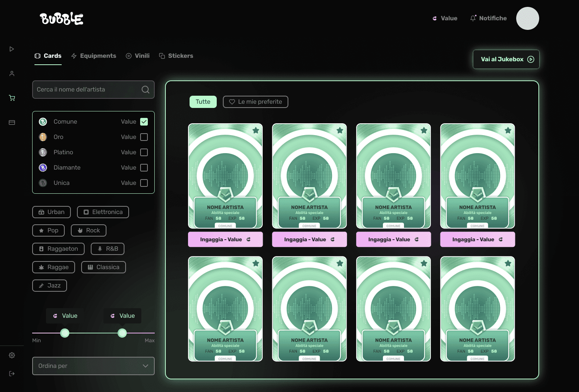
Task: Favorite the first card in the bottom row
Action: 256,263
